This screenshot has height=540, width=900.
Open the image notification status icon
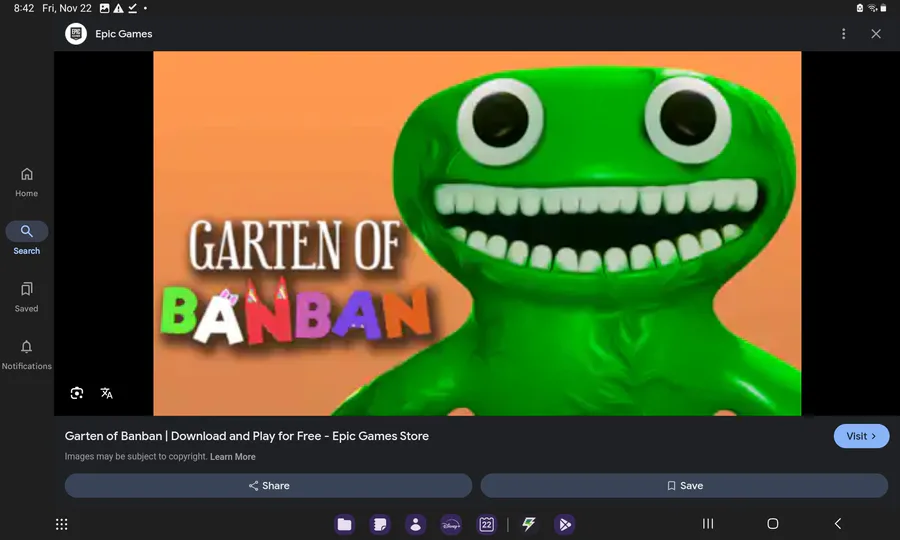click(104, 8)
